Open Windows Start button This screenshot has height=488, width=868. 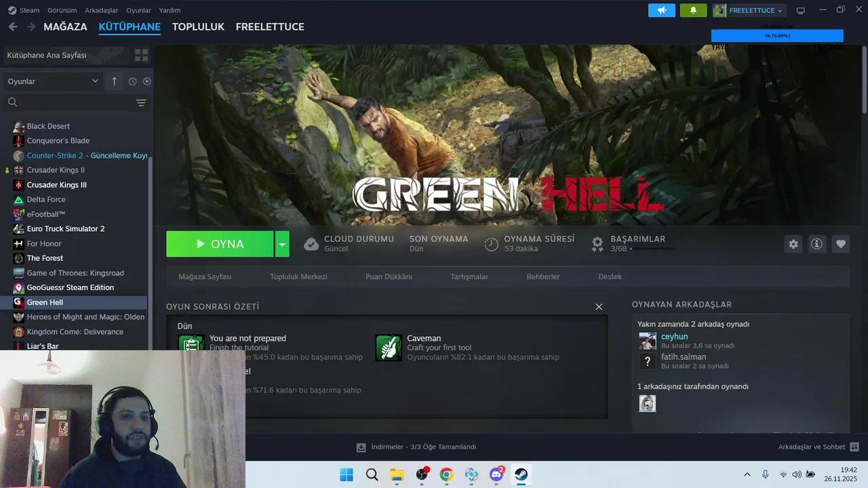[x=347, y=474]
